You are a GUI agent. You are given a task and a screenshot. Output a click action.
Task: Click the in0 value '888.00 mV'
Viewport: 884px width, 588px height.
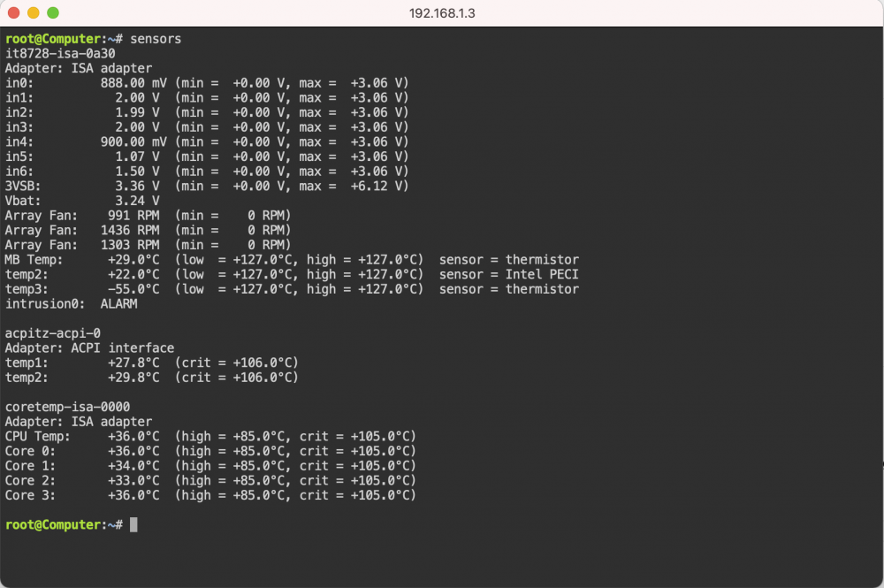pos(133,83)
